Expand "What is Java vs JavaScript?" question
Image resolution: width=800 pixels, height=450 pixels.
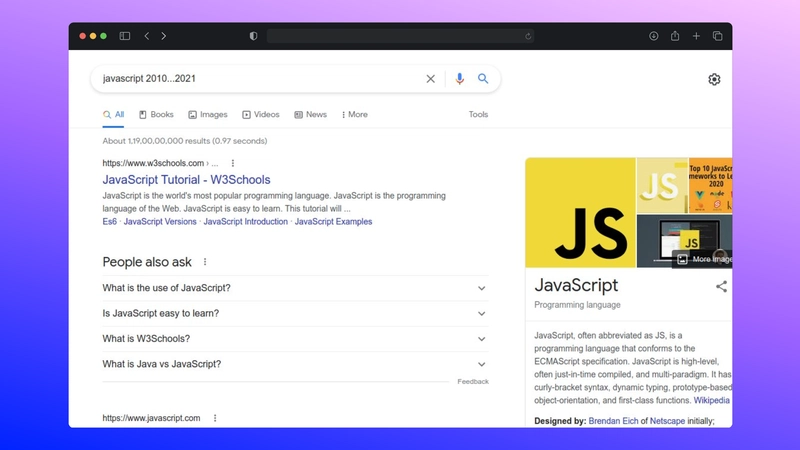pyautogui.click(x=295, y=364)
